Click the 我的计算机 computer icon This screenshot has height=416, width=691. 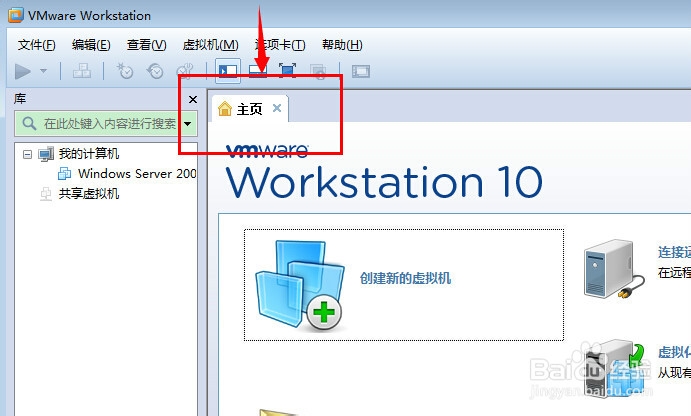click(46, 154)
